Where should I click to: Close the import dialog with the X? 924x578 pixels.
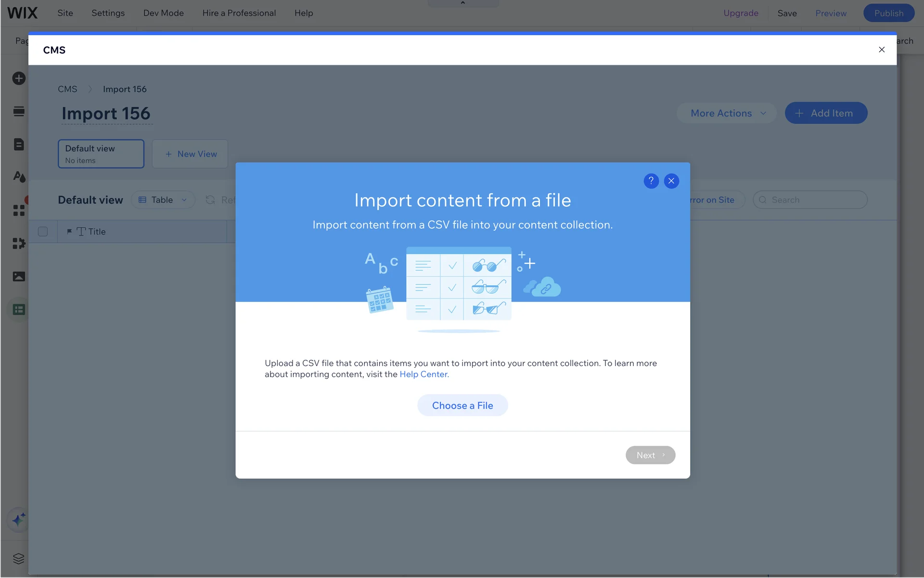[671, 181]
